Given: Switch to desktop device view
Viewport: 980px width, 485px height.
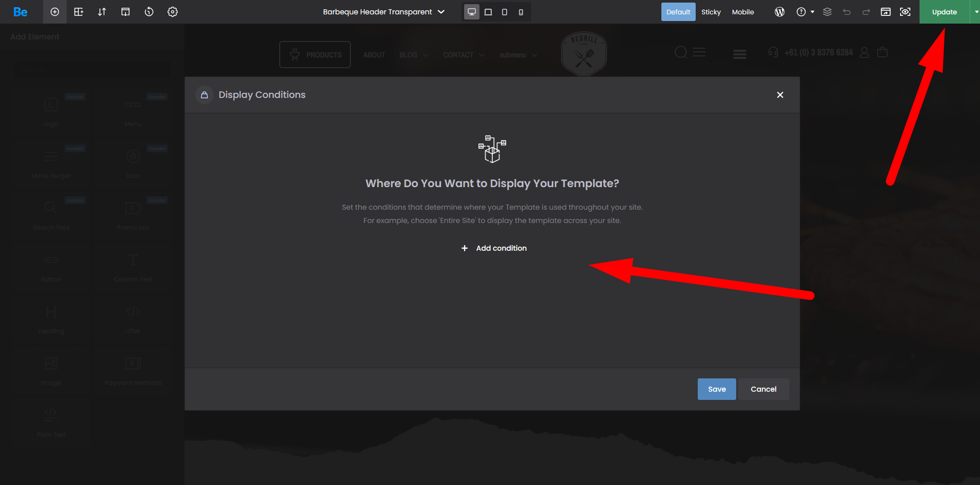Looking at the screenshot, I should point(472,12).
